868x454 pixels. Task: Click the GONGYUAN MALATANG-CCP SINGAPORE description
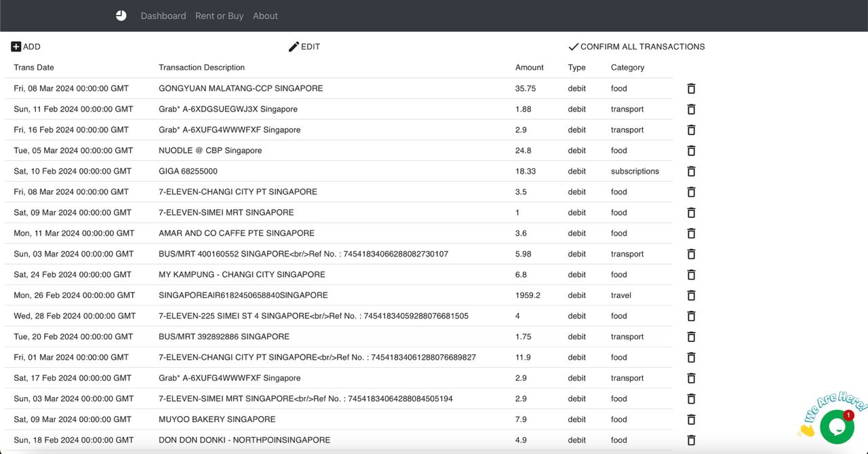click(241, 88)
